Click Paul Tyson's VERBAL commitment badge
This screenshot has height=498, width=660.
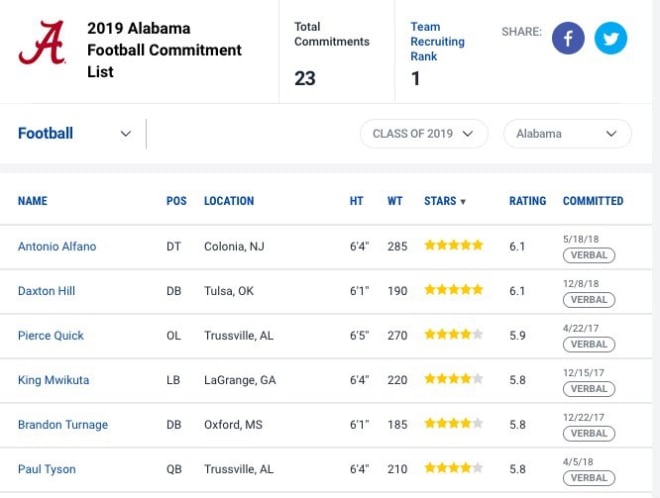click(589, 478)
